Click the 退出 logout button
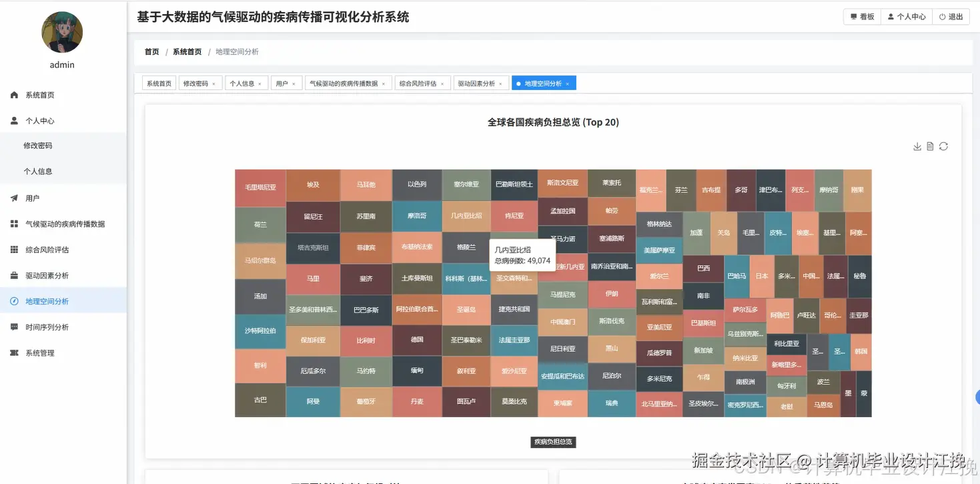The image size is (980, 484). click(951, 17)
